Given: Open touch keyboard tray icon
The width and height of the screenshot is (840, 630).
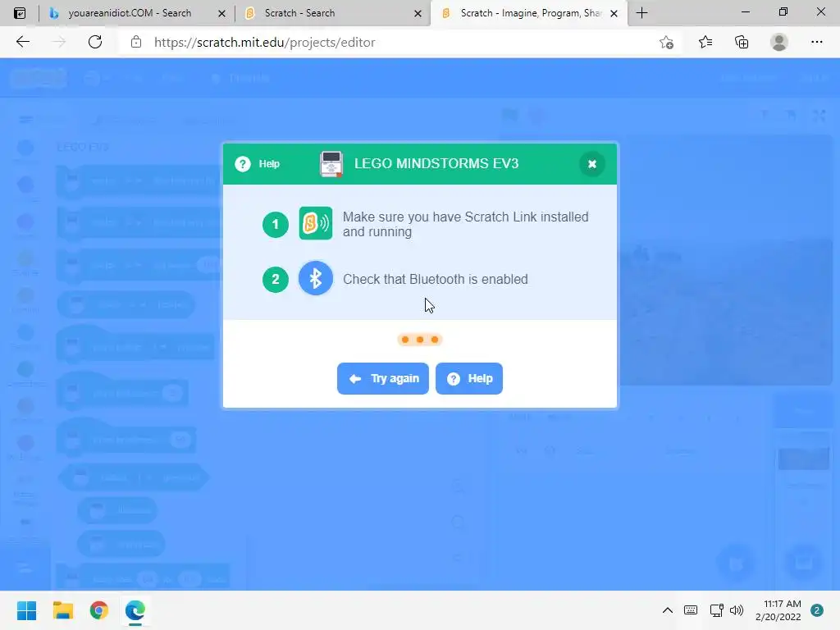Looking at the screenshot, I should click(691, 610).
